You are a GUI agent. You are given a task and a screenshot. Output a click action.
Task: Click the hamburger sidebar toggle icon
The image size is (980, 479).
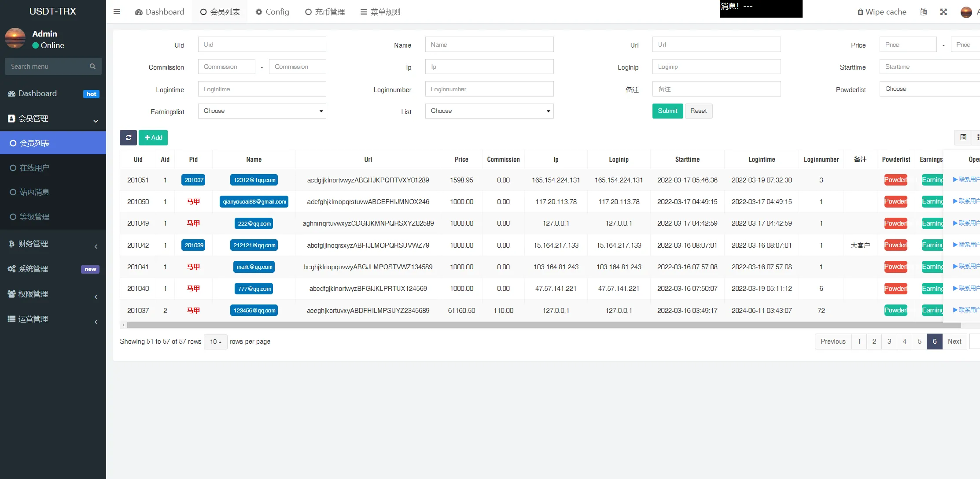[117, 12]
